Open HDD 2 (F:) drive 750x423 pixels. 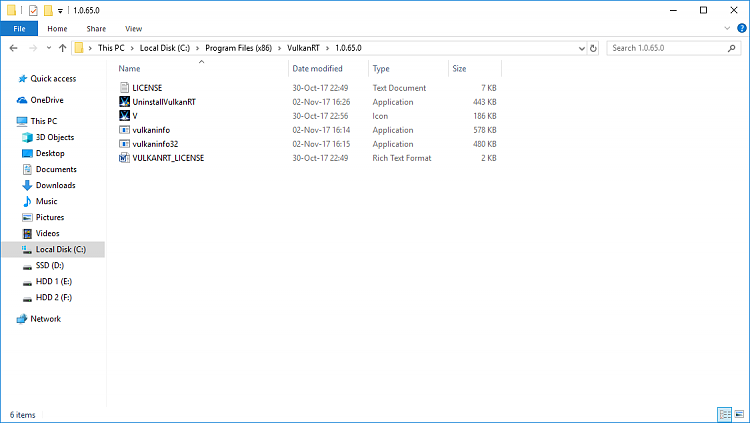tap(54, 298)
